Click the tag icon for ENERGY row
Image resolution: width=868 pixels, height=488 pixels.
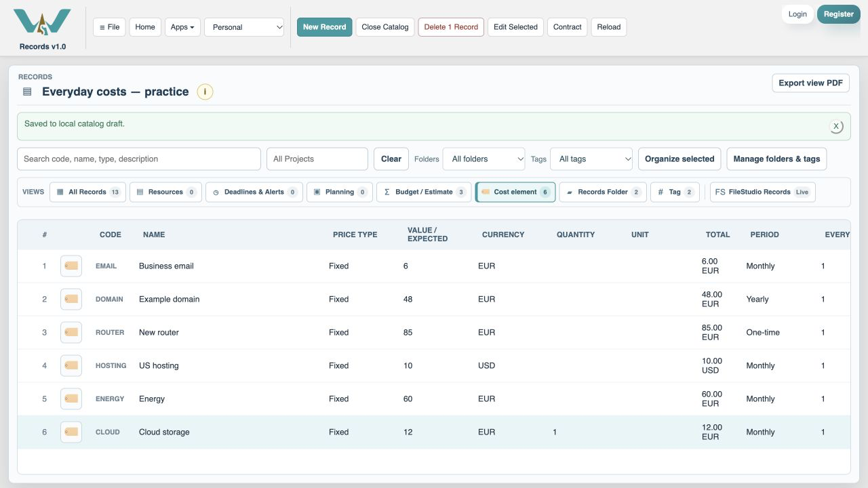point(71,399)
